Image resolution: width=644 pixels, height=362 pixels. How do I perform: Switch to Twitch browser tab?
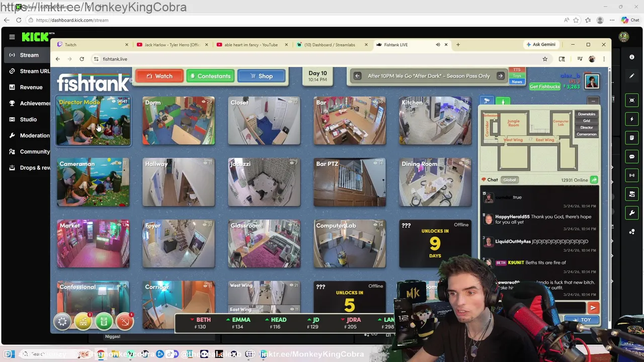[93, 45]
